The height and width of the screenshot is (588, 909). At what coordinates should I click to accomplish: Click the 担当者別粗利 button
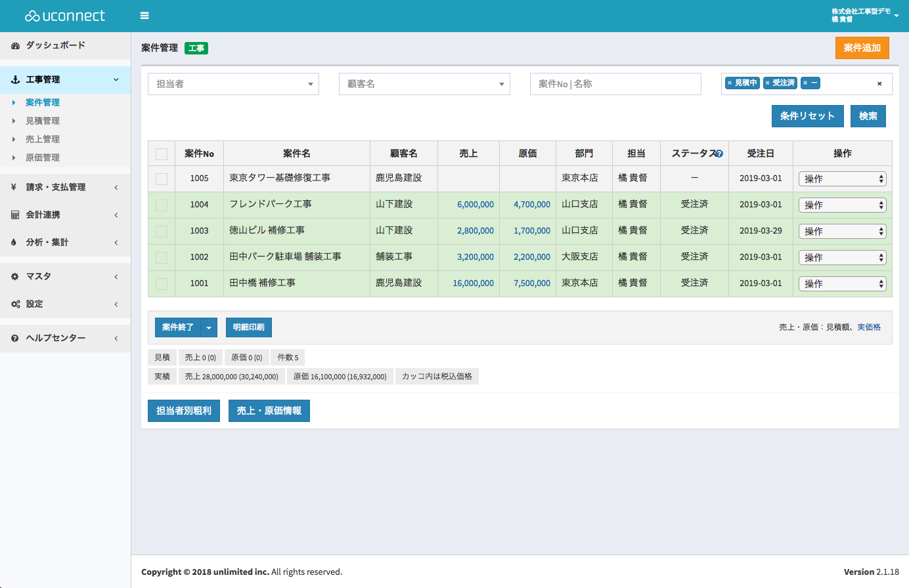coord(184,411)
